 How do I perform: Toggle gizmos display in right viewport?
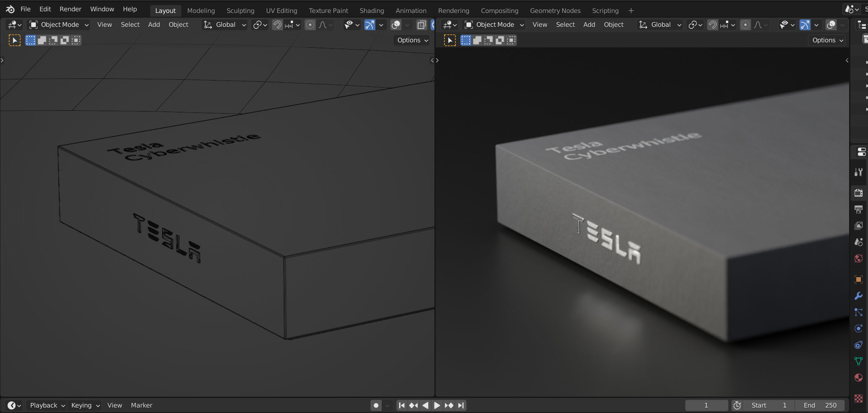805,25
